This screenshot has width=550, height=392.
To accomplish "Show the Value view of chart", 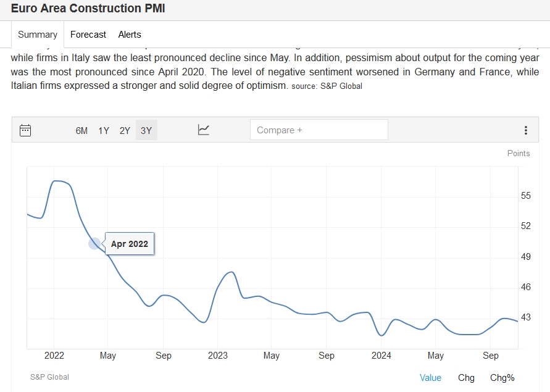I will pos(430,378).
